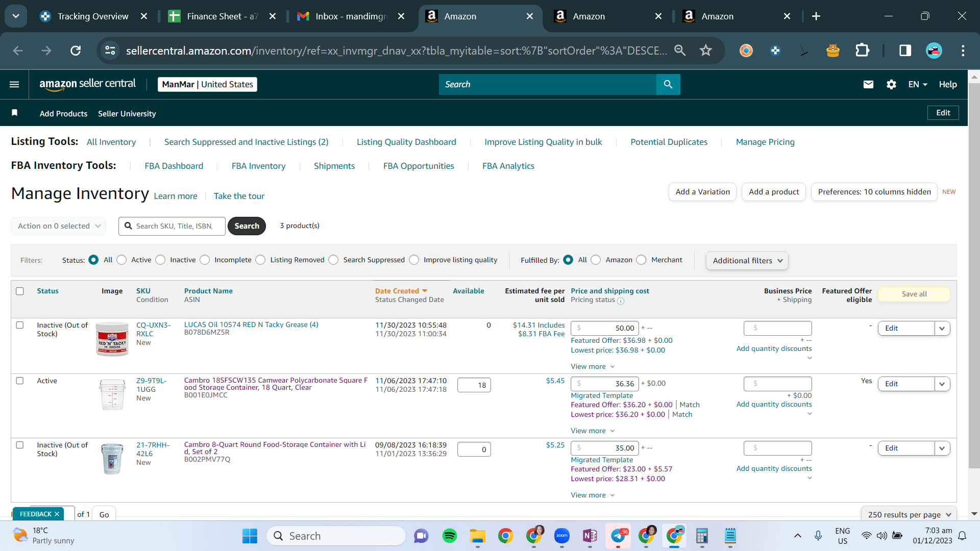Open the Chrome three-dot menu
The height and width of the screenshot is (551, 980).
pos(963,51)
